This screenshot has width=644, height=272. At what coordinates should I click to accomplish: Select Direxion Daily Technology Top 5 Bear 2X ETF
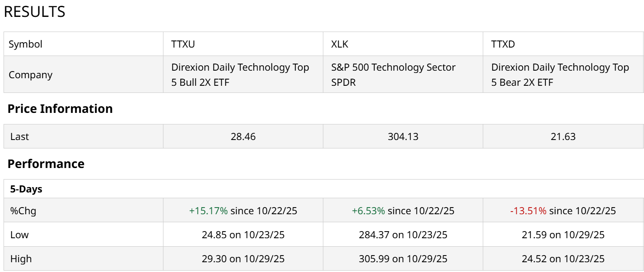pos(560,75)
